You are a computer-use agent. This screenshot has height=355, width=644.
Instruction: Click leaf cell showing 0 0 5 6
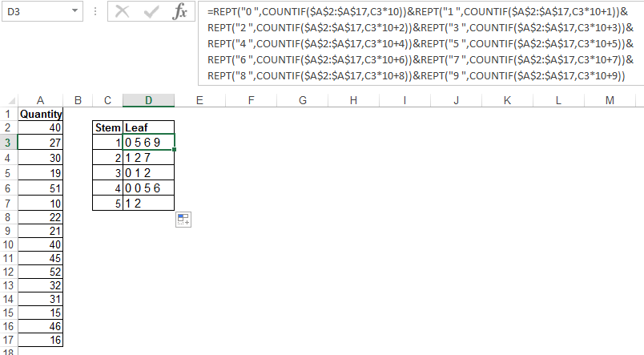148,188
